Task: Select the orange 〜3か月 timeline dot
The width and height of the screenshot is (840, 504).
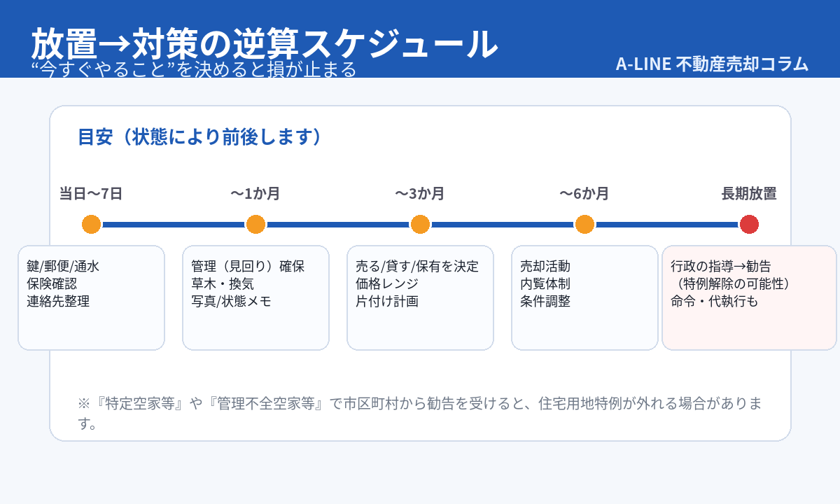Action: (420, 225)
